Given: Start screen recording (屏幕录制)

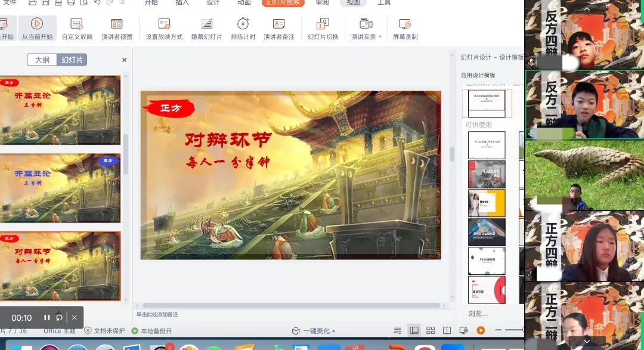Looking at the screenshot, I should click(405, 29).
